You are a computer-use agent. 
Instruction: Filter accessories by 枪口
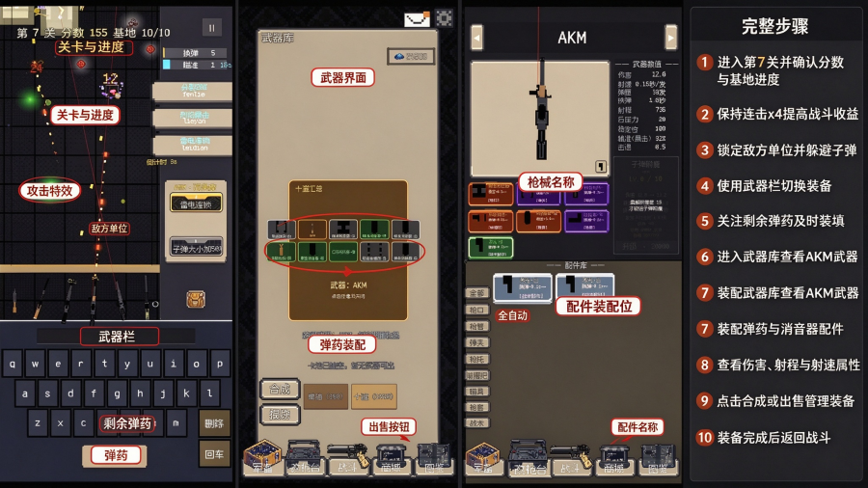[x=476, y=310]
